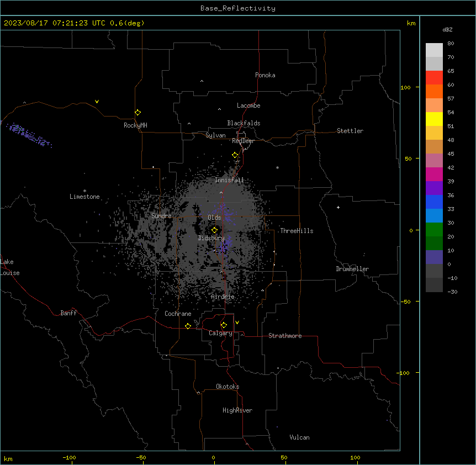Image resolution: width=476 pixels, height=465 pixels.
Task: Pick the brown-orange 48-45 dBZ swatch
Action: 434,146
